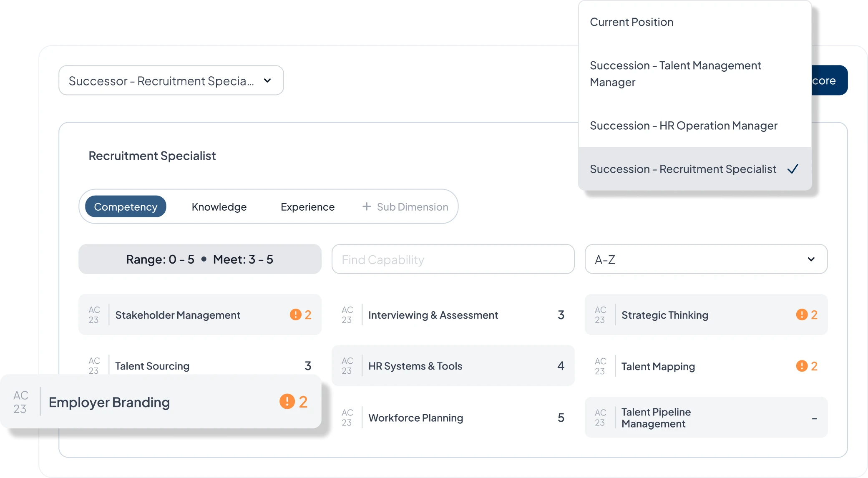Switch to the Knowledge tab
Viewport: 868px width, 478px height.
(x=219, y=207)
